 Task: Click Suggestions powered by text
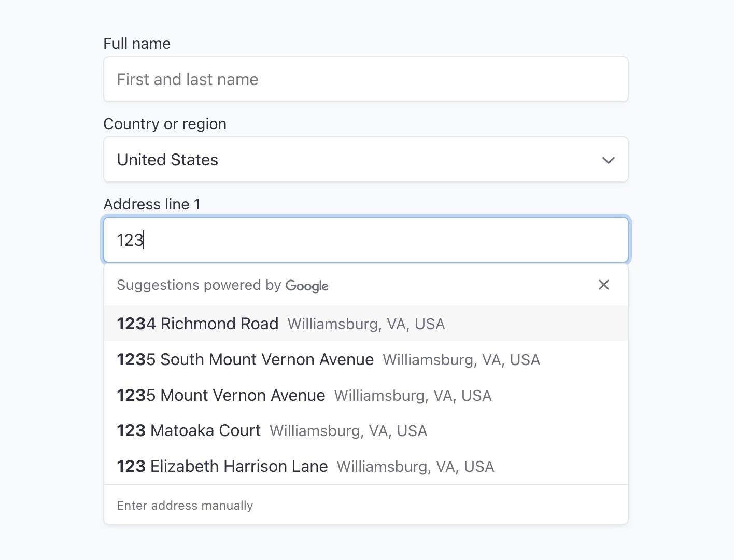199,285
